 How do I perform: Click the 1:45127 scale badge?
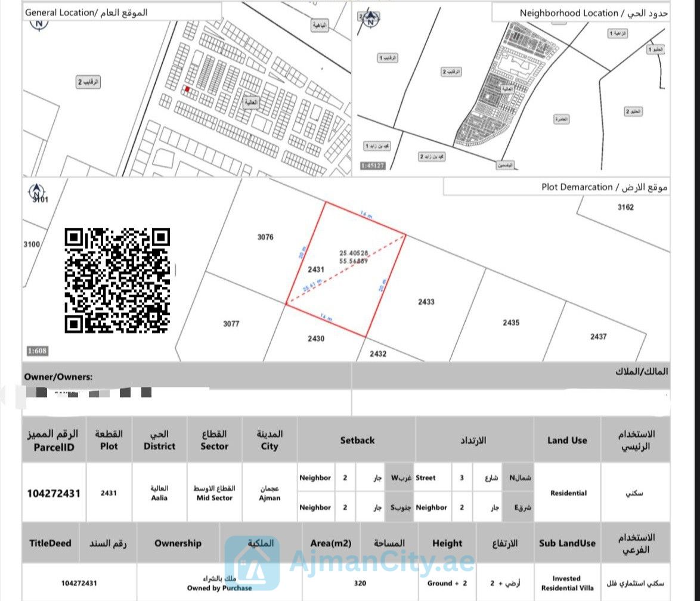coord(373,166)
